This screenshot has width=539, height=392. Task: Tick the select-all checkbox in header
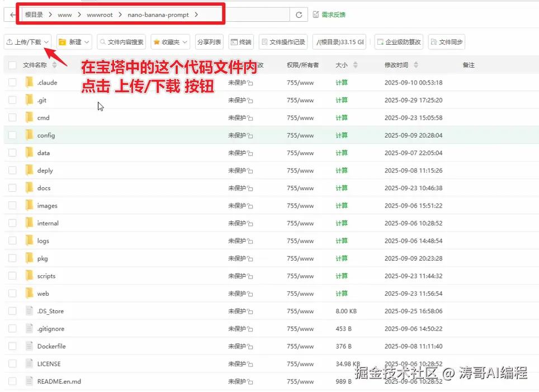tap(12, 65)
